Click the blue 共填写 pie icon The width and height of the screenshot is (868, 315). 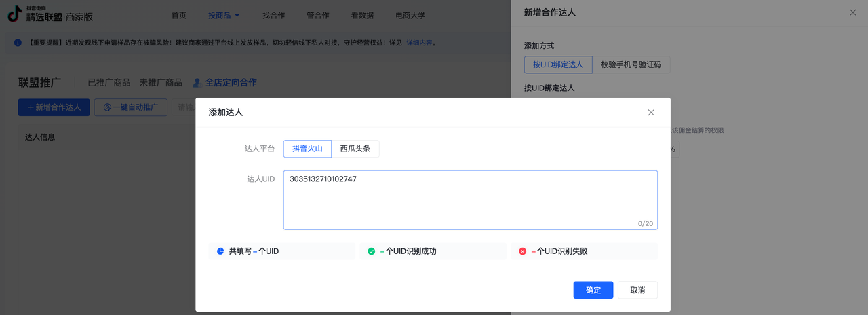tap(220, 251)
